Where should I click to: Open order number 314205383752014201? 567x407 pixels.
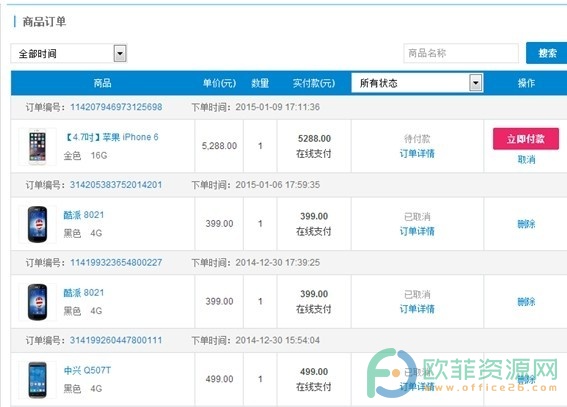coord(116,185)
